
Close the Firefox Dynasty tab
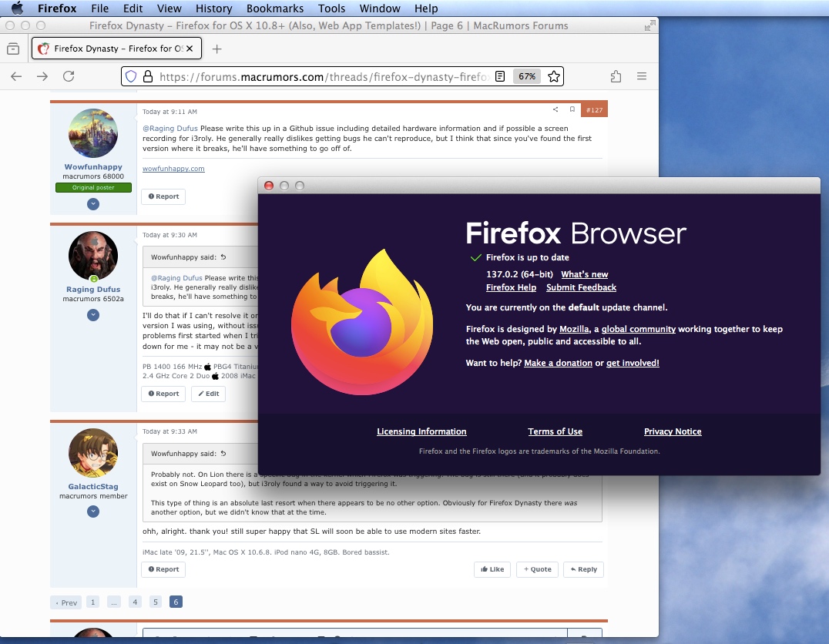pyautogui.click(x=190, y=49)
